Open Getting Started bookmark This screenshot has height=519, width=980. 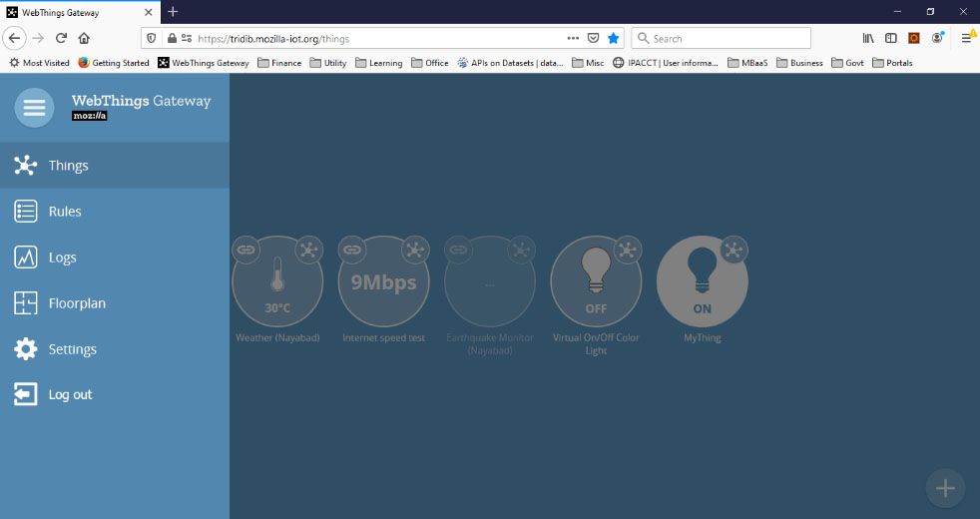[114, 63]
